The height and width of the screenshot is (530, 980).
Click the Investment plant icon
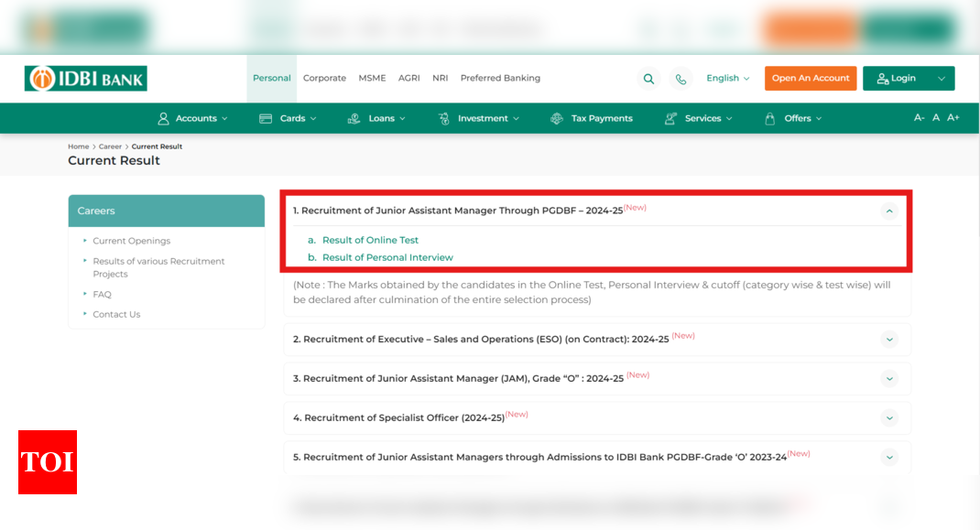coord(444,118)
